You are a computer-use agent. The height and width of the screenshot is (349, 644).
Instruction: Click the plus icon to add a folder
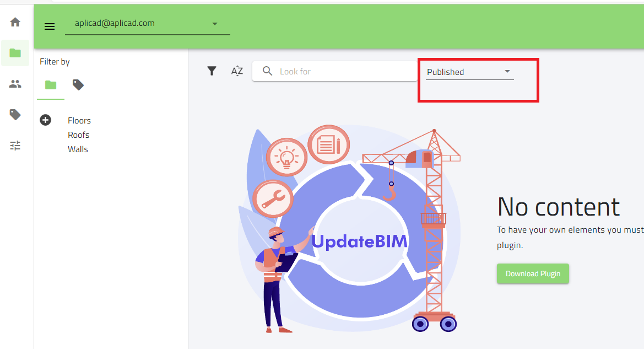pos(45,120)
